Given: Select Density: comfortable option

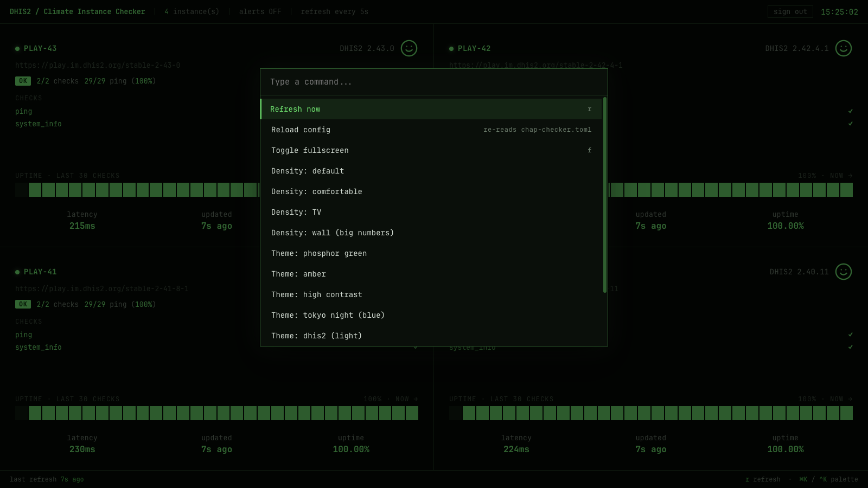Looking at the screenshot, I should 431,191.
